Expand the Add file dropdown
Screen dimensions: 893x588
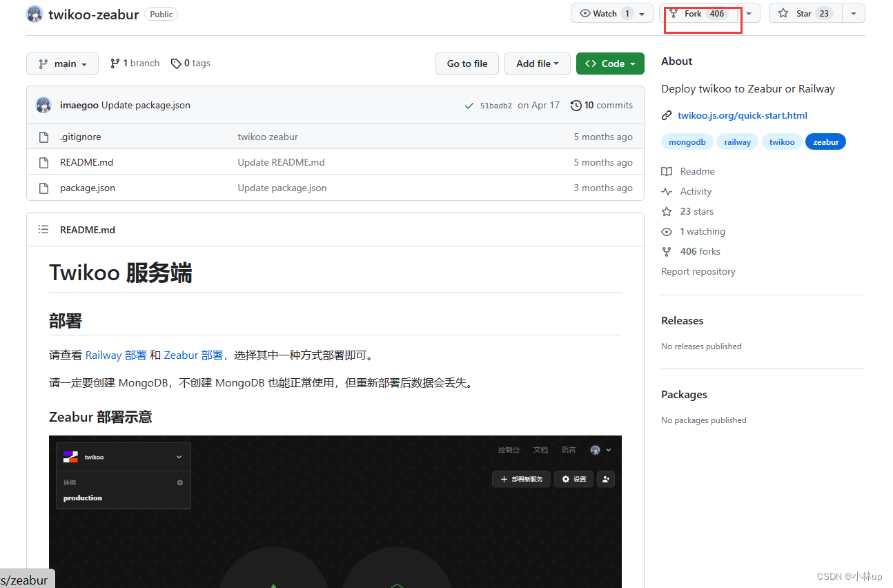pyautogui.click(x=538, y=63)
